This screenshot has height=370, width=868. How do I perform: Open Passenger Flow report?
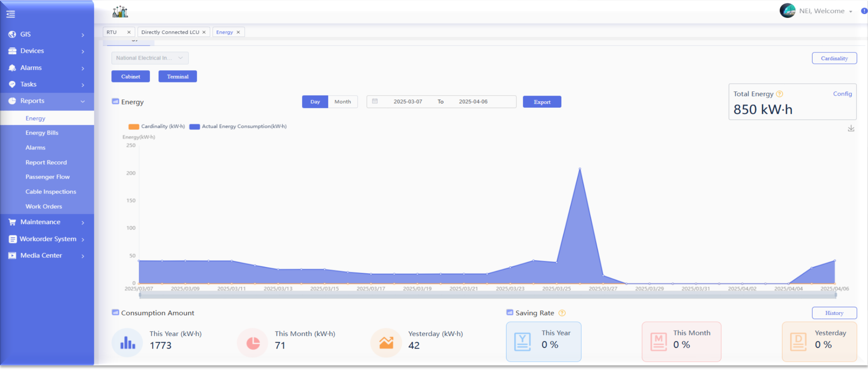pos(48,177)
